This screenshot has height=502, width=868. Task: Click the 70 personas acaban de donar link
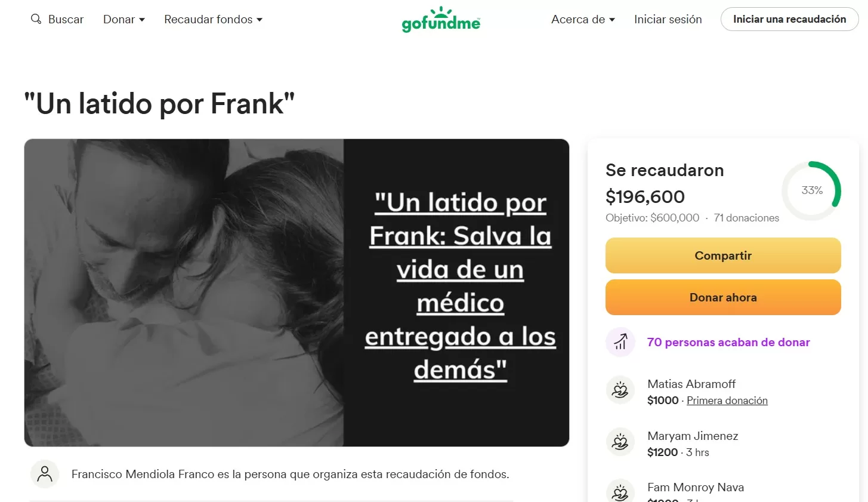click(x=728, y=342)
